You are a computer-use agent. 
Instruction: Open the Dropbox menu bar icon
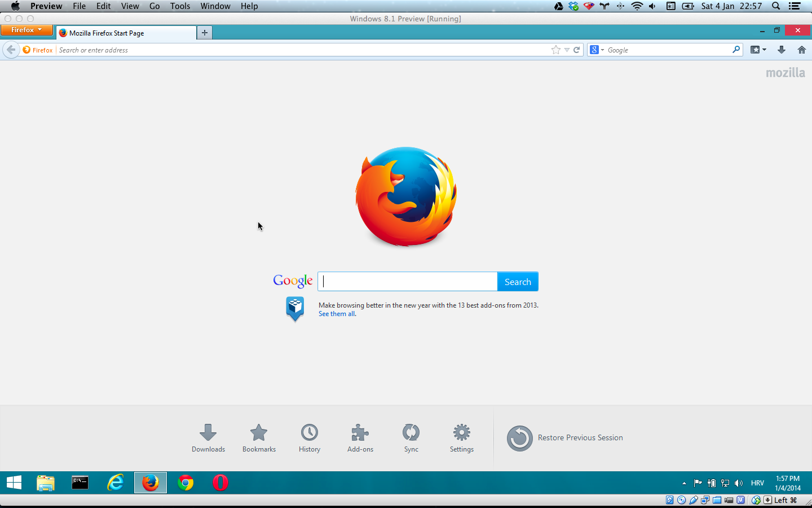point(573,6)
